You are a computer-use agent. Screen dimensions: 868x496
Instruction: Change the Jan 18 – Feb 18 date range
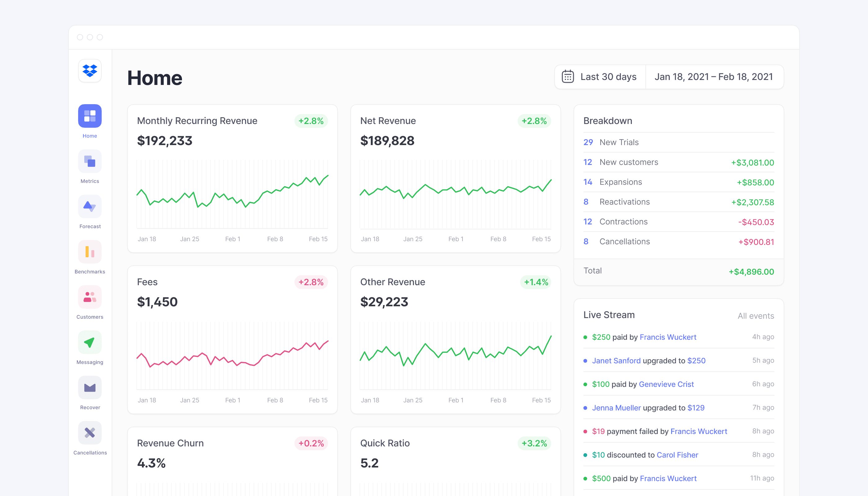click(x=714, y=77)
